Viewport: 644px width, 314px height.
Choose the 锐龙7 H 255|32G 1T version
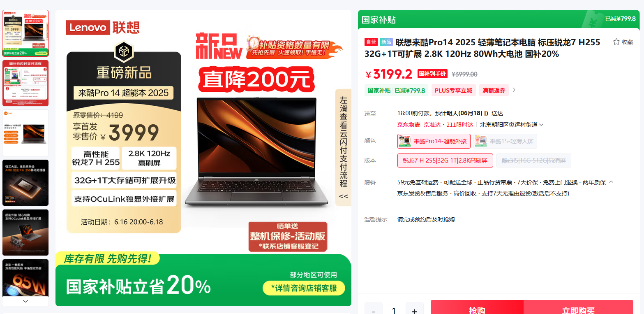click(x=445, y=160)
